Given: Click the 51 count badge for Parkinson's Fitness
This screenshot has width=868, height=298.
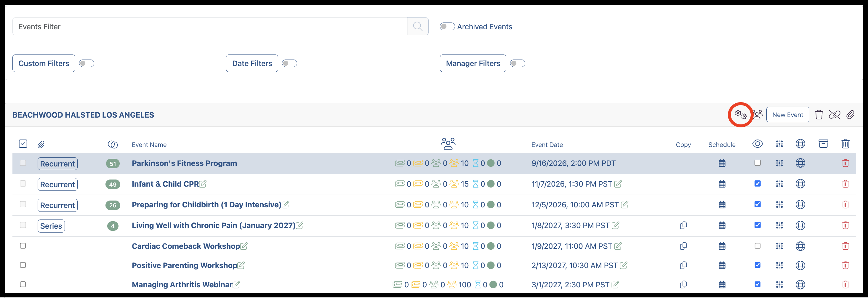Looking at the screenshot, I should [x=113, y=164].
